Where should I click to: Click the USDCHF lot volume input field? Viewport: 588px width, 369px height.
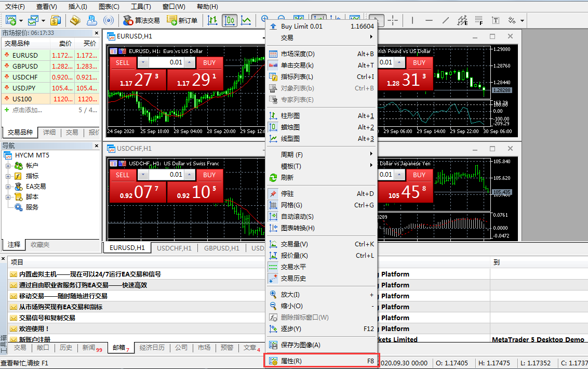pos(166,175)
